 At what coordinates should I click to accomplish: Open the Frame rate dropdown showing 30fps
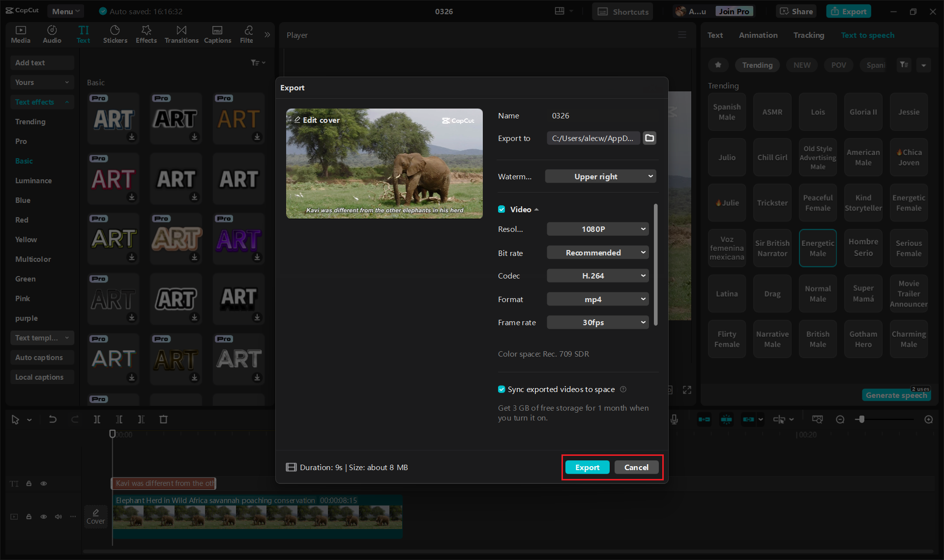597,322
